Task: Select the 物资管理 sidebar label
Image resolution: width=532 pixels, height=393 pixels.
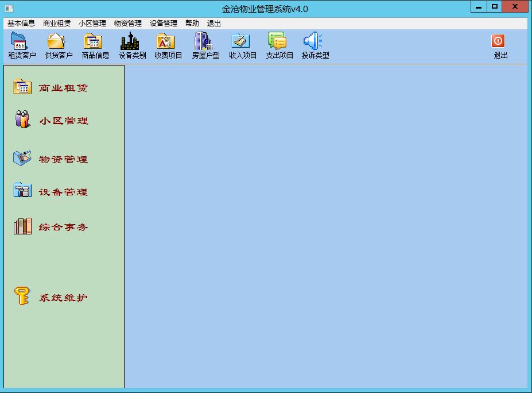Action: (x=63, y=159)
